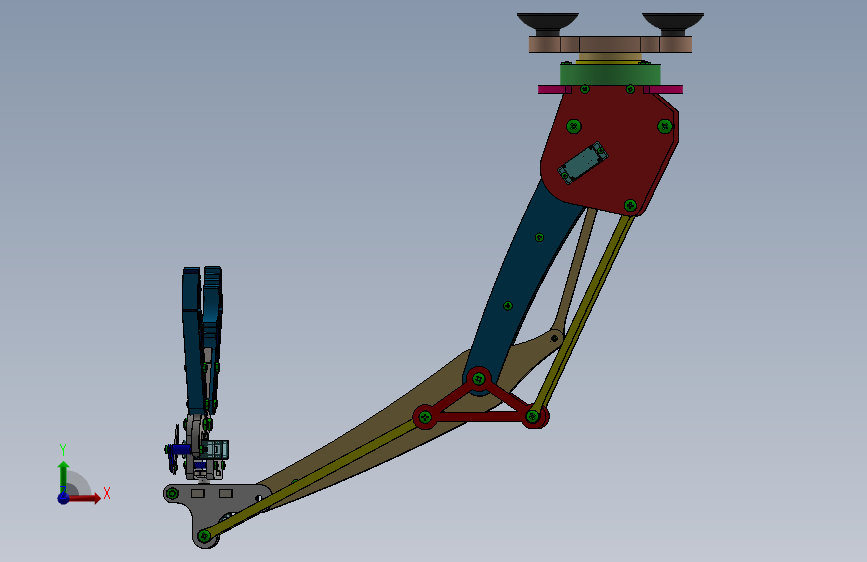Screen dimensions: 867x562
Task: Select the bottom green screw on red housing
Action: pyautogui.click(x=630, y=206)
